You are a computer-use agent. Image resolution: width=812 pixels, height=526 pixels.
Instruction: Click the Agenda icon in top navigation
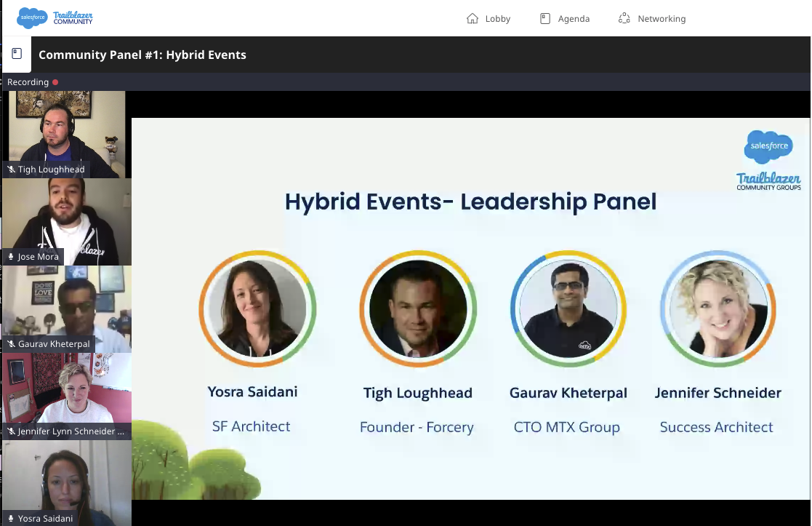tap(544, 19)
